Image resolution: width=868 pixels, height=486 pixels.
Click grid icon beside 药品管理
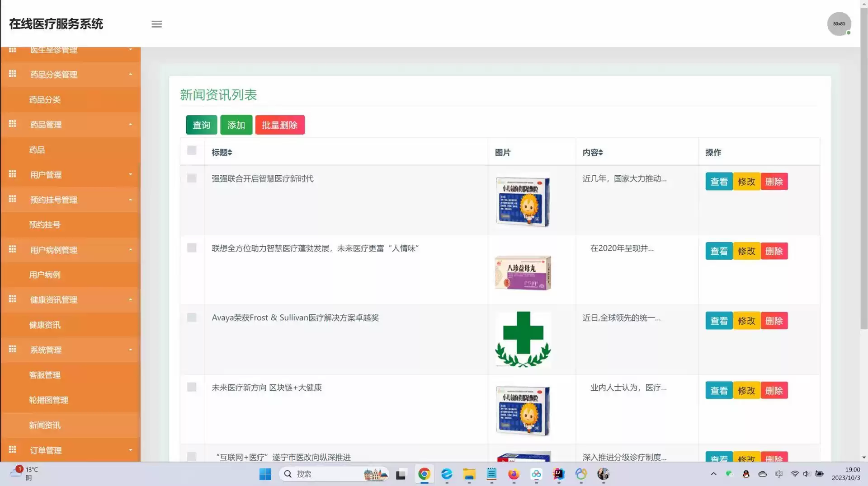coord(13,124)
